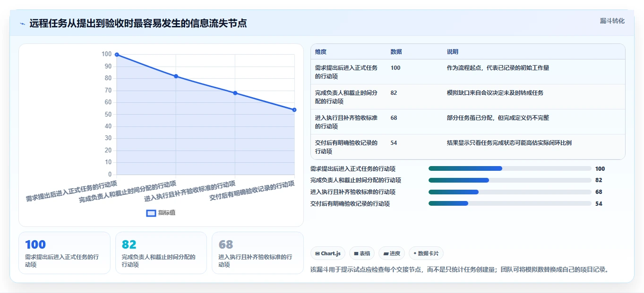Click the table data cell 82

pos(394,93)
